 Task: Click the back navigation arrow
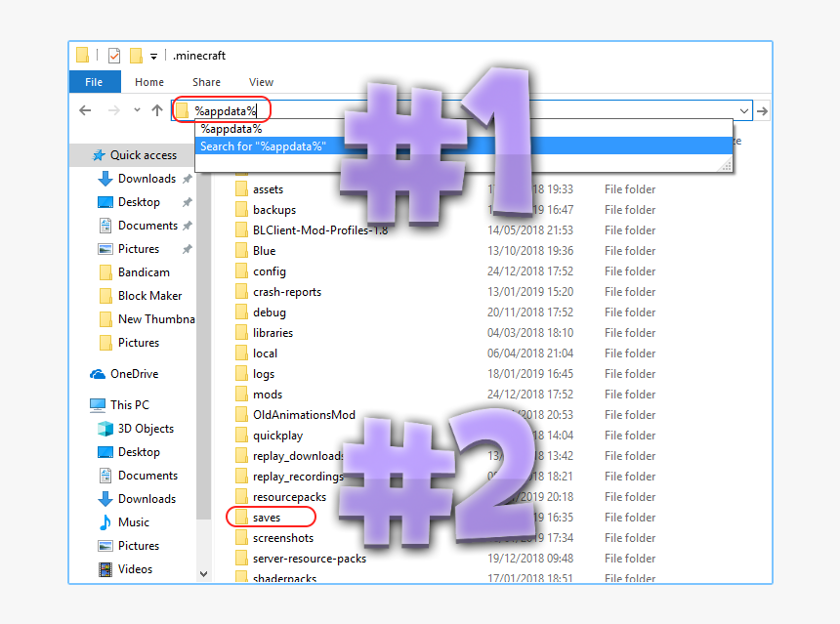(x=85, y=110)
